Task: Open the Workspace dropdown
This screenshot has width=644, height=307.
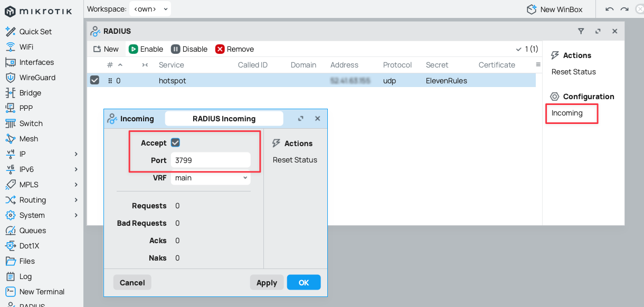Action: pos(150,9)
